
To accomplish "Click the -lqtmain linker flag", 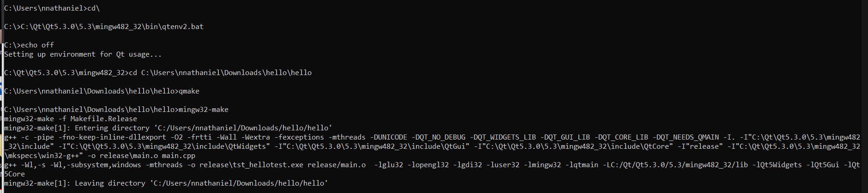I will coord(582,165).
